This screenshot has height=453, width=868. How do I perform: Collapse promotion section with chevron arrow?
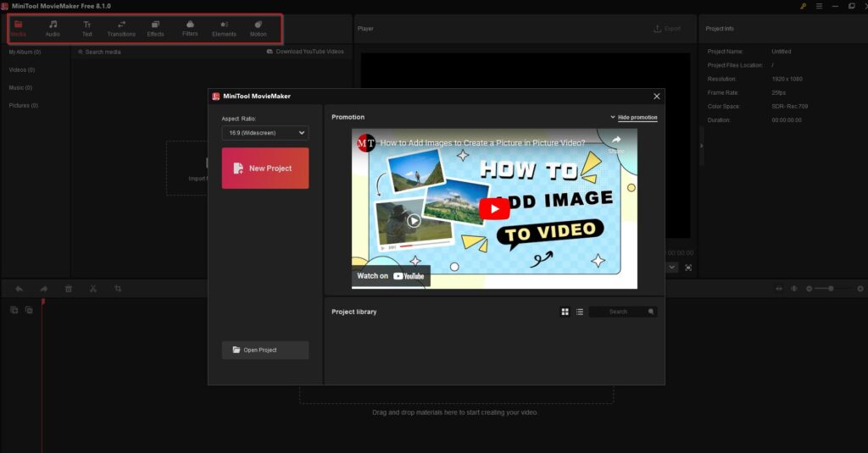coord(612,117)
